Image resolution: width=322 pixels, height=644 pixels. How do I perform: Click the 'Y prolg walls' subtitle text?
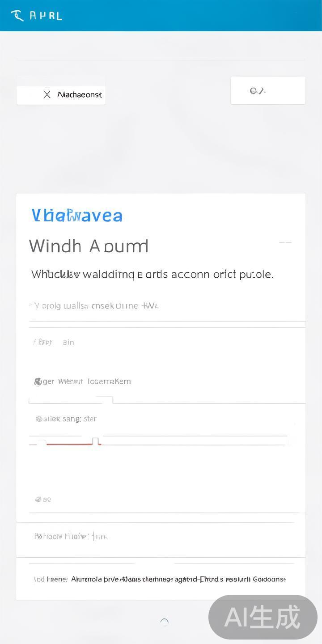94,306
